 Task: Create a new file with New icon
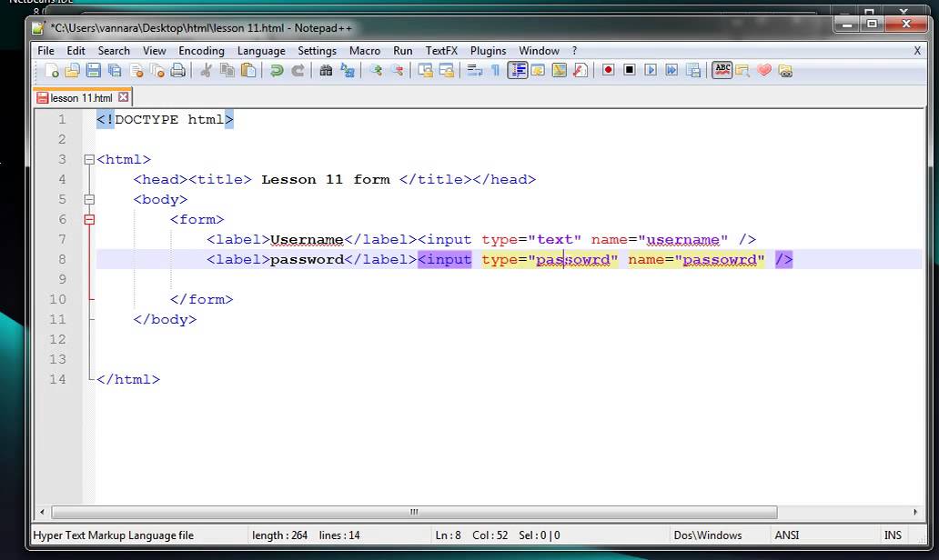coord(52,71)
